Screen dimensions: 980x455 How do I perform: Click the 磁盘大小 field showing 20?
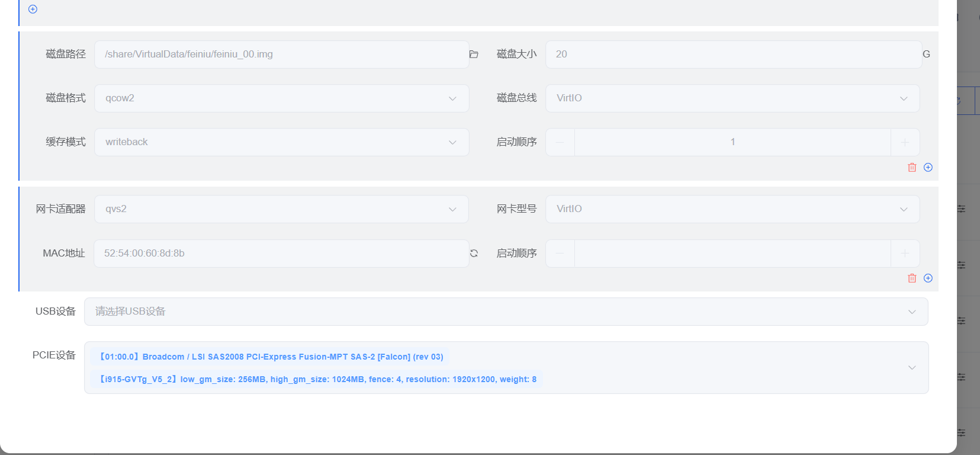[734, 55]
